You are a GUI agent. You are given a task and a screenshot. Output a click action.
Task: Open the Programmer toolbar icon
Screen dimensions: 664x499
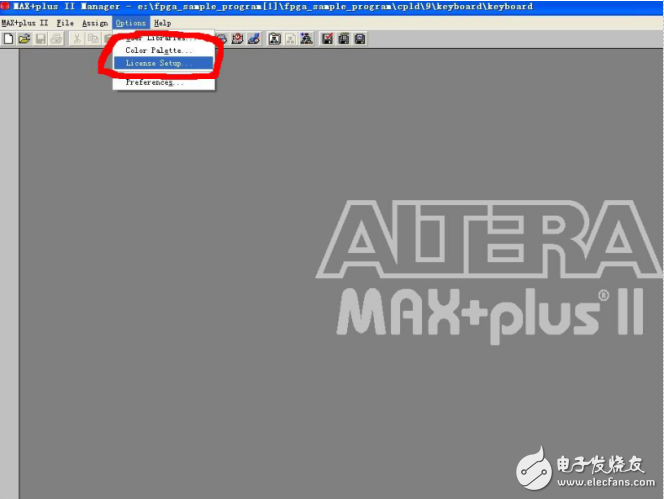point(254,38)
